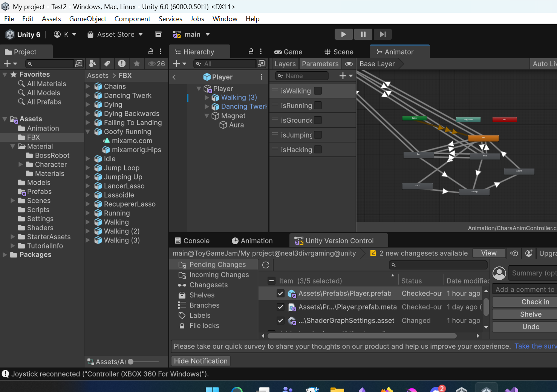Open the GameObject menu
The image size is (557, 392).
(88, 19)
